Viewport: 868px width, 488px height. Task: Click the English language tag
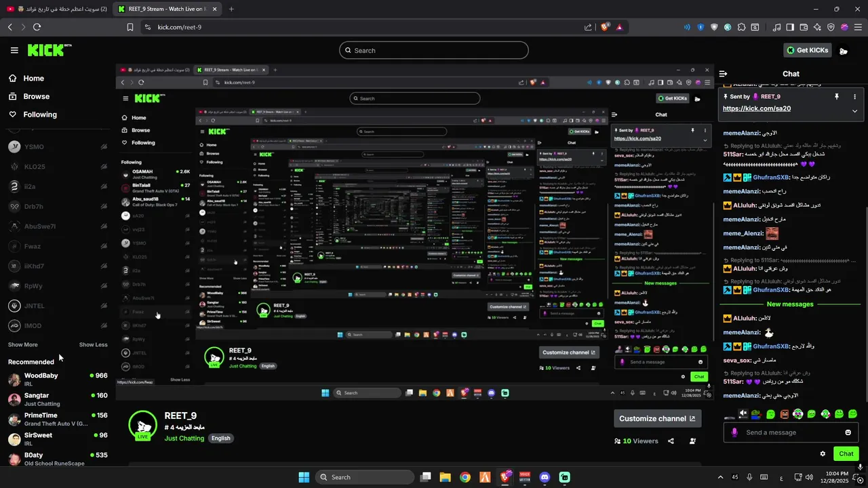pos(220,439)
